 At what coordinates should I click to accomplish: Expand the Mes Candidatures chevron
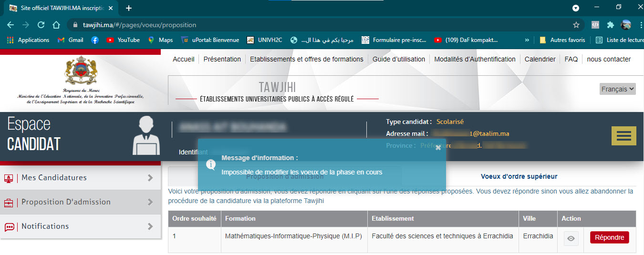(150, 178)
